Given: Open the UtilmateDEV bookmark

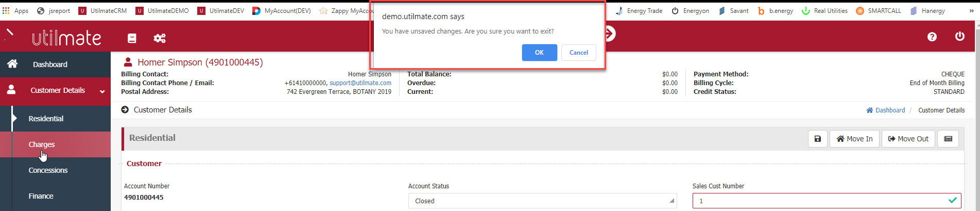Looking at the screenshot, I should coord(221,11).
